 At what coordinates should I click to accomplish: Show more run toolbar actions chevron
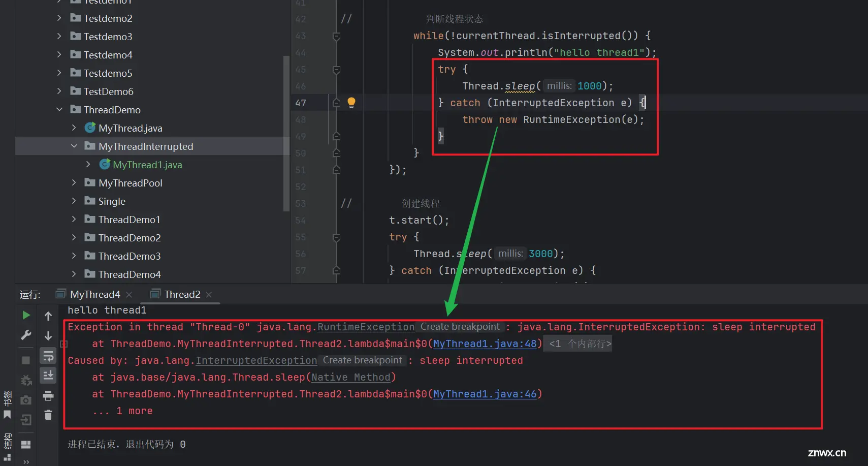[x=26, y=461]
